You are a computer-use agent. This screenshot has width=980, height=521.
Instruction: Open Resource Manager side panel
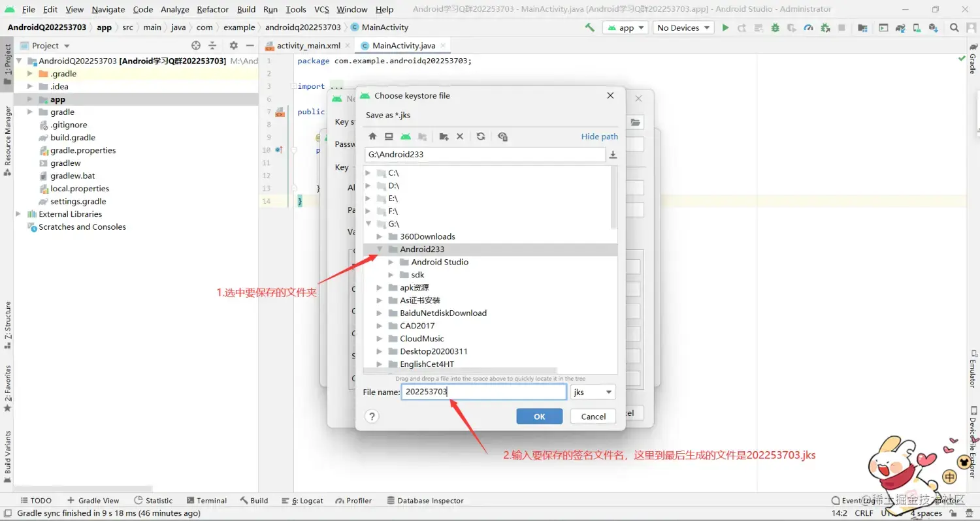7,140
